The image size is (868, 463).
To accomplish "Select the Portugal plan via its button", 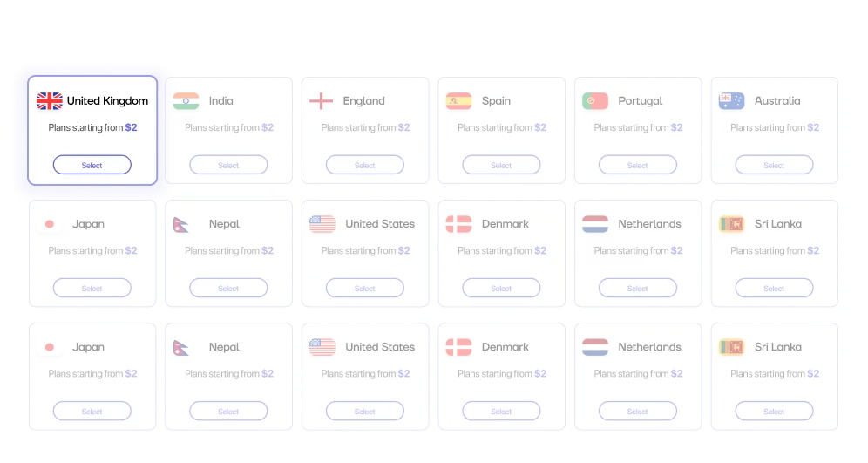I will [638, 165].
